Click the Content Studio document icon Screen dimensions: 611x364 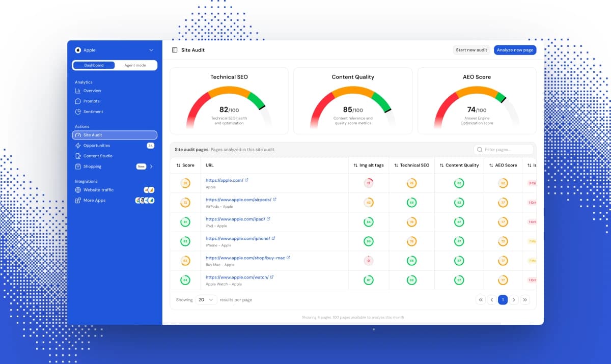pos(78,156)
